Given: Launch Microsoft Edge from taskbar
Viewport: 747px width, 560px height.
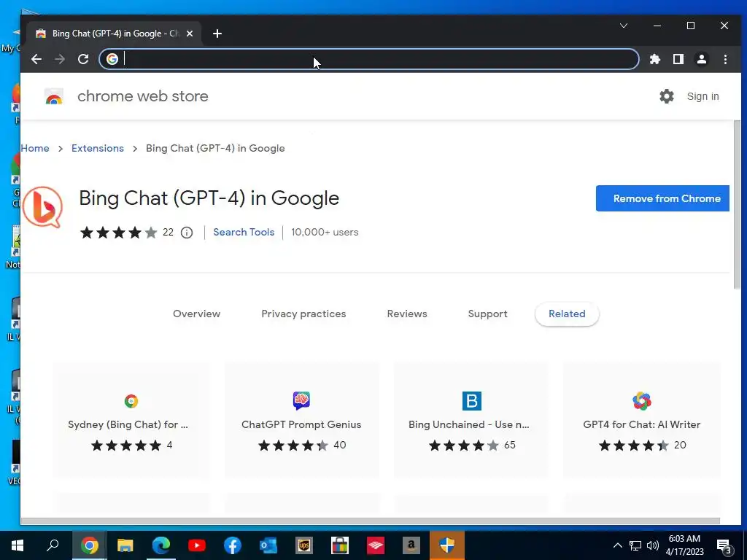Looking at the screenshot, I should (x=161, y=545).
